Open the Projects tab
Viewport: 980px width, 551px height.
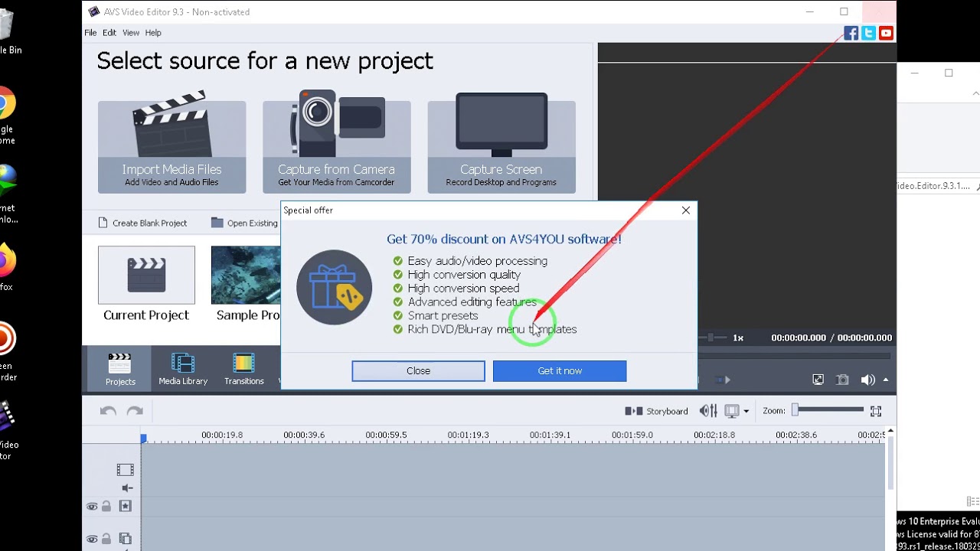click(x=120, y=369)
